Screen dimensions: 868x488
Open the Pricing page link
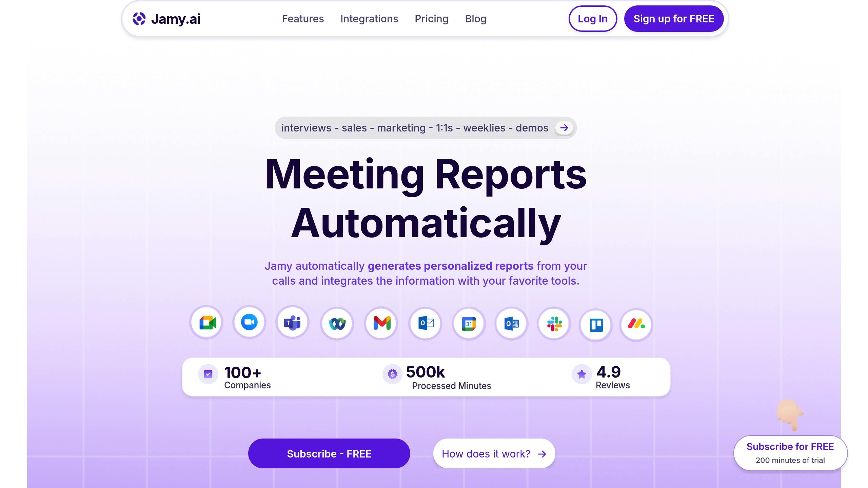point(432,19)
